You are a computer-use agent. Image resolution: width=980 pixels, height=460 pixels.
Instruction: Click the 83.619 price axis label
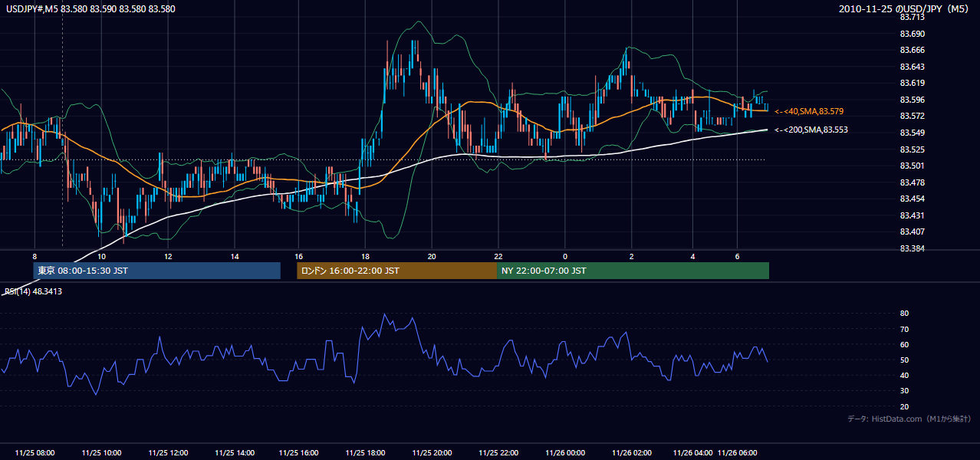click(912, 83)
